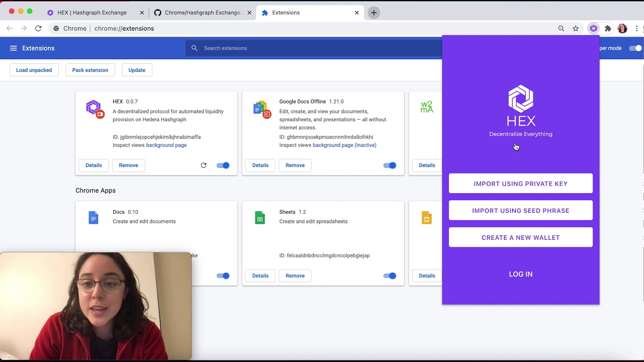
Task: Reload the page
Action: coord(38,29)
